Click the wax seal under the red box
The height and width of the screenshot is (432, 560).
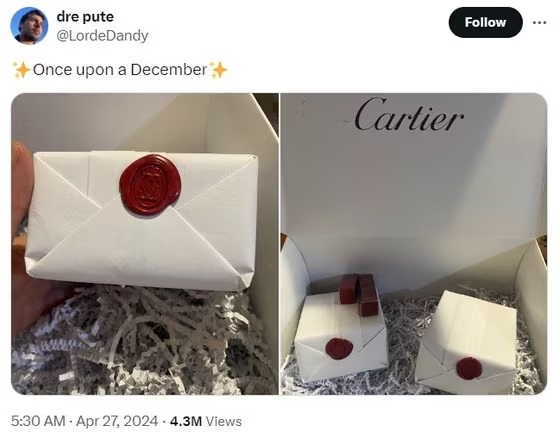(339, 348)
